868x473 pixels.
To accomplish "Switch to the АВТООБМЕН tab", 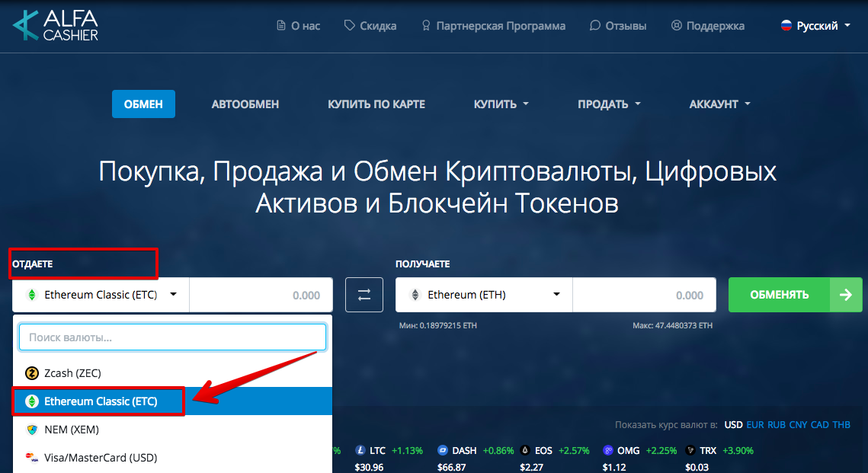I will point(245,104).
